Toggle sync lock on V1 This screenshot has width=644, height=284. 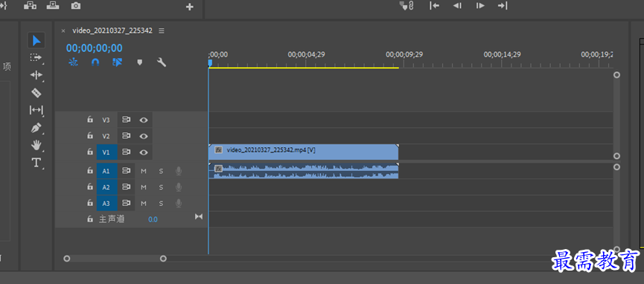pyautogui.click(x=126, y=152)
